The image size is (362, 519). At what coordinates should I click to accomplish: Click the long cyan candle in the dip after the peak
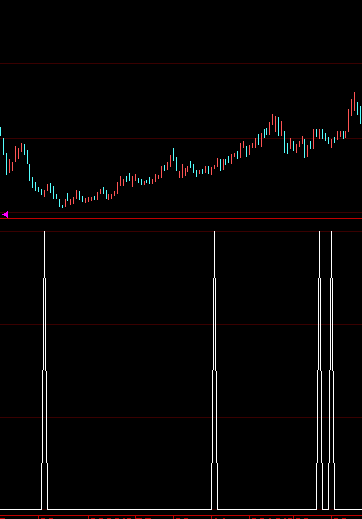click(285, 142)
